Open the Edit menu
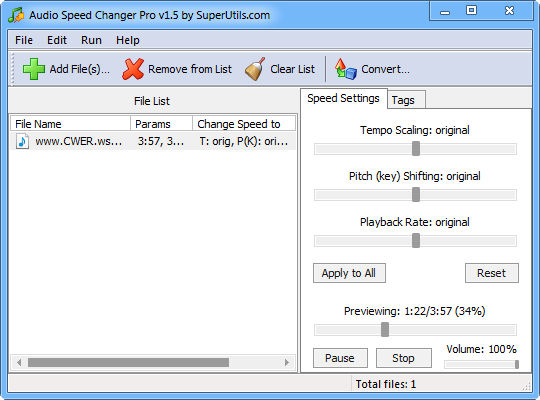Screen dimensions: 540x400 tap(57, 40)
